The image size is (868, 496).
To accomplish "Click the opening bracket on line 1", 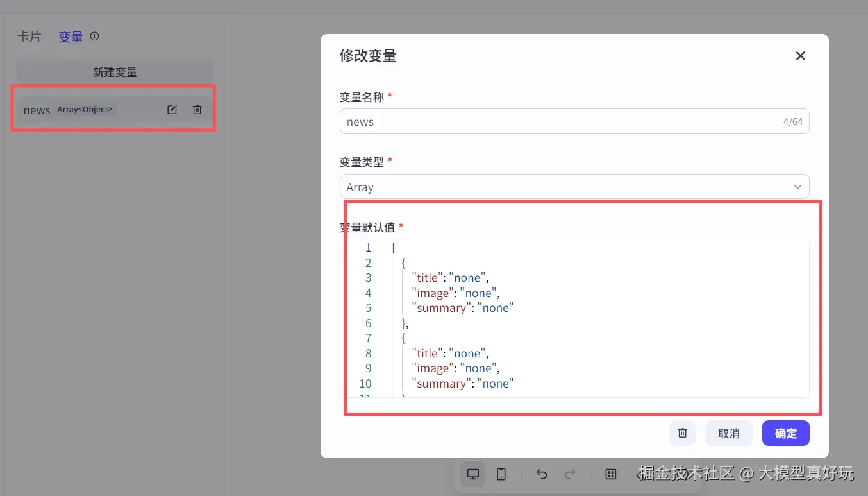I will pyautogui.click(x=394, y=248).
